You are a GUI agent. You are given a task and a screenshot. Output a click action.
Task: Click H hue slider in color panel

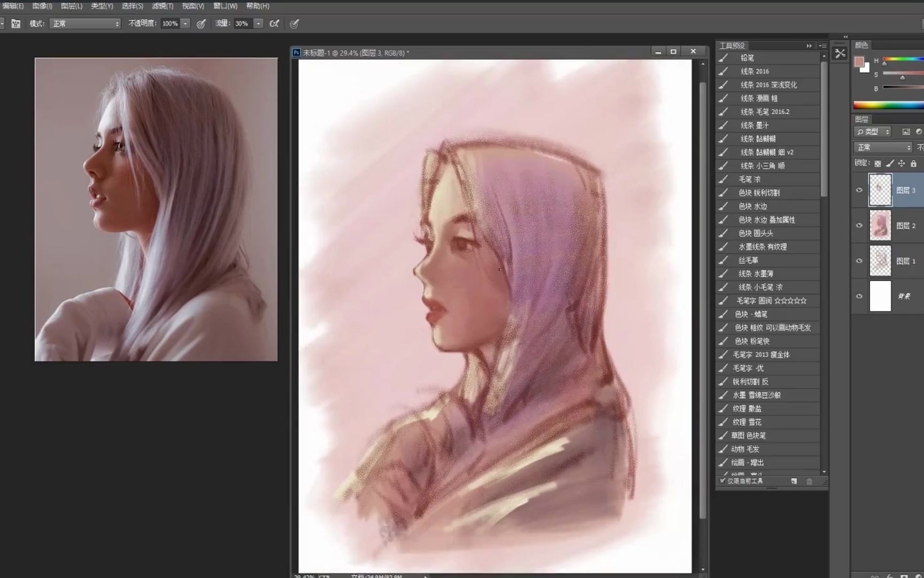coord(903,60)
